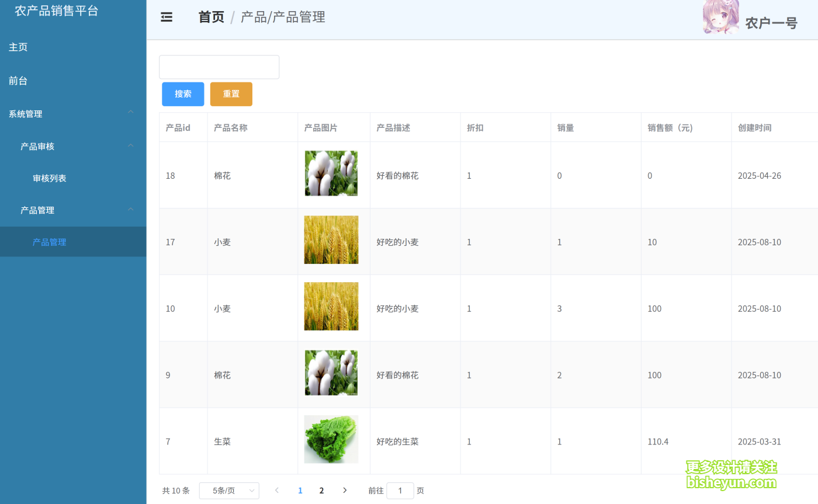This screenshot has width=818, height=504.
Task: Click the 首页 breadcrumb link
Action: (210, 18)
